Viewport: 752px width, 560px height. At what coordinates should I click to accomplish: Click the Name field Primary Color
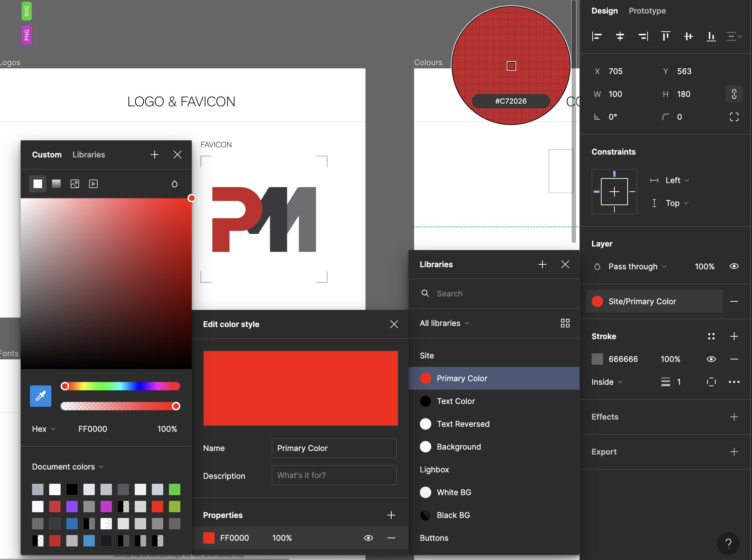point(334,448)
